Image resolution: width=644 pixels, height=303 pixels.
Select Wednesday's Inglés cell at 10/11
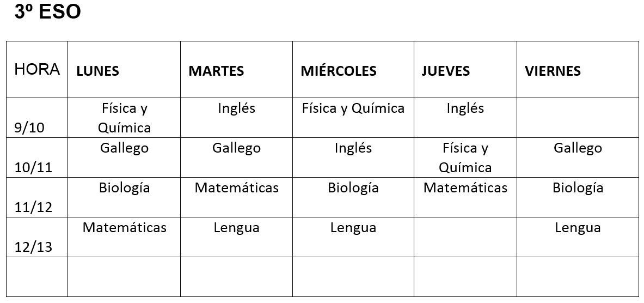[353, 157]
